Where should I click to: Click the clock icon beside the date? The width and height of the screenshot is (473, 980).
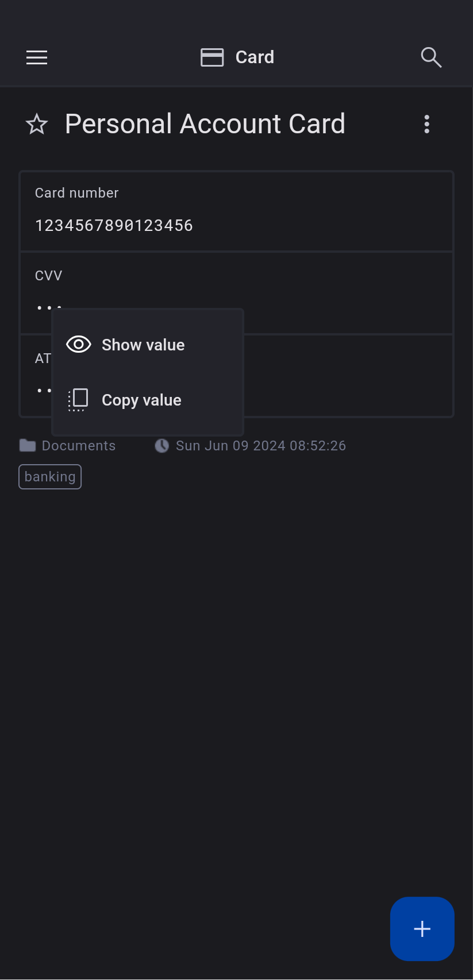pyautogui.click(x=162, y=446)
